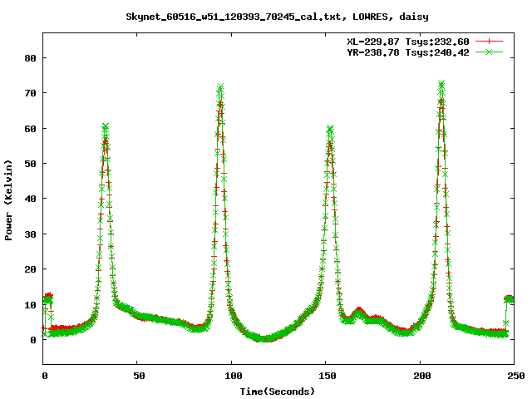Image resolution: width=532 pixels, height=399 pixels.
Task: Click x-axis tick label 200
Action: pos(422,376)
